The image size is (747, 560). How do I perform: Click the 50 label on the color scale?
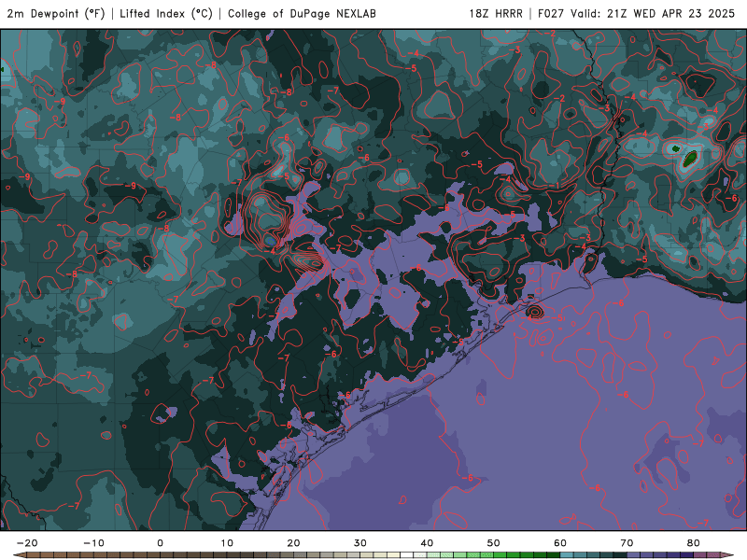coord(494,543)
